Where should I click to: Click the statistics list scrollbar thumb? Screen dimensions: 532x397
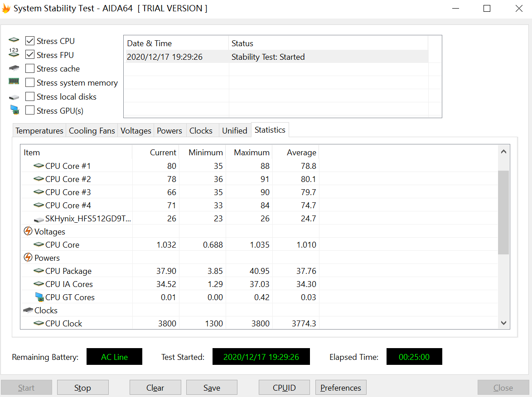pos(503,212)
